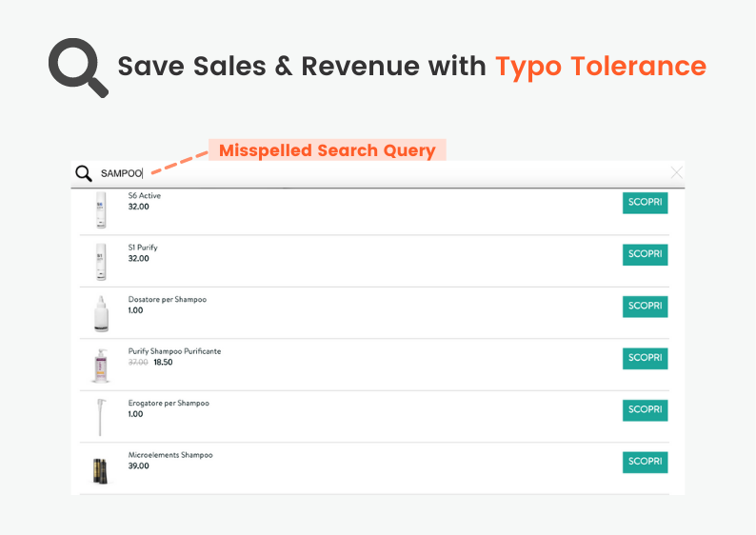Screen dimensions: 756x535
Task: Click the search magnifier icon in the search bar
Action: [84, 173]
